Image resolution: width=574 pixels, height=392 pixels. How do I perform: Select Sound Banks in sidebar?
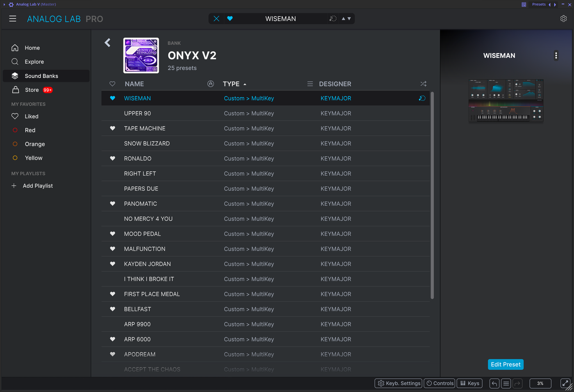[46, 76]
